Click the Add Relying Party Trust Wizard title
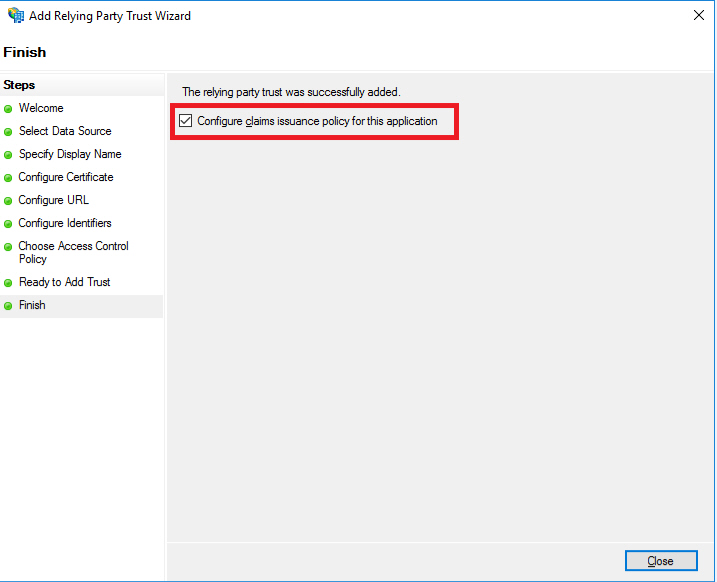The height and width of the screenshot is (582, 717). click(x=111, y=16)
